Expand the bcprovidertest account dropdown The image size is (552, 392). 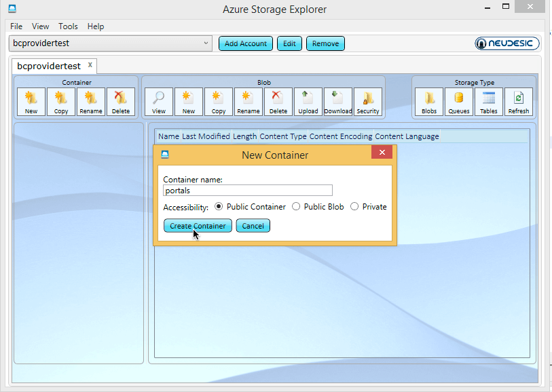coord(206,43)
